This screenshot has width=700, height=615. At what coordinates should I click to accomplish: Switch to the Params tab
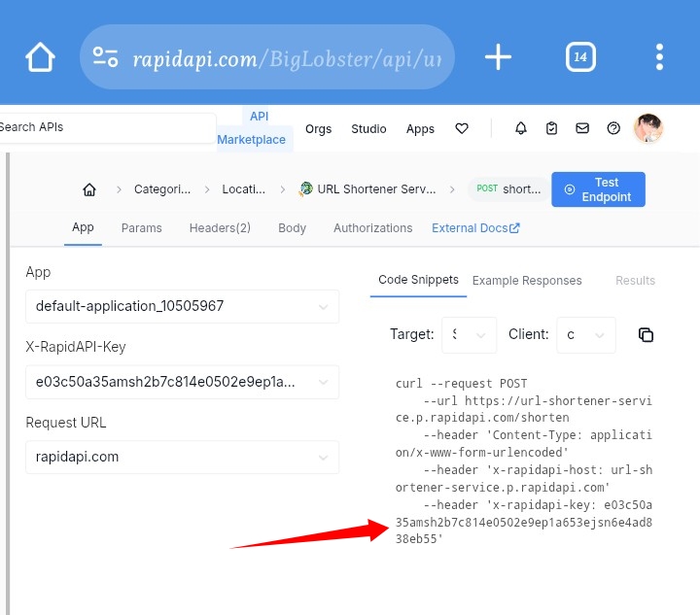tap(142, 228)
